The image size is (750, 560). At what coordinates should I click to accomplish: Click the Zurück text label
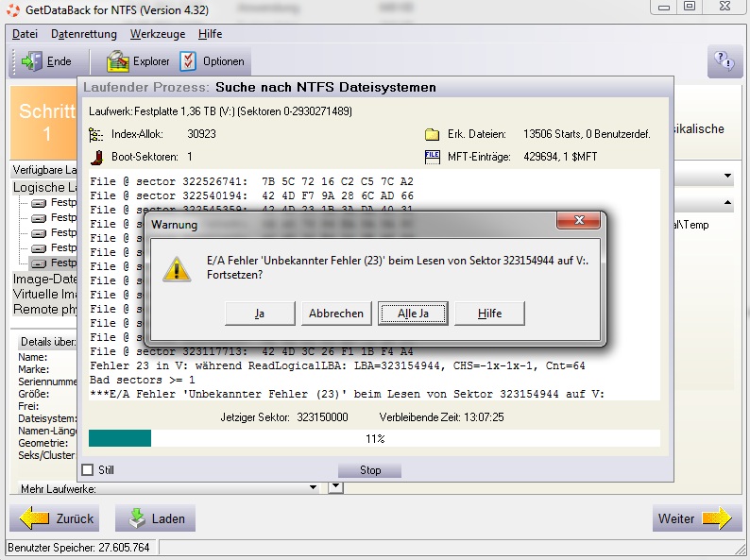[x=75, y=518]
